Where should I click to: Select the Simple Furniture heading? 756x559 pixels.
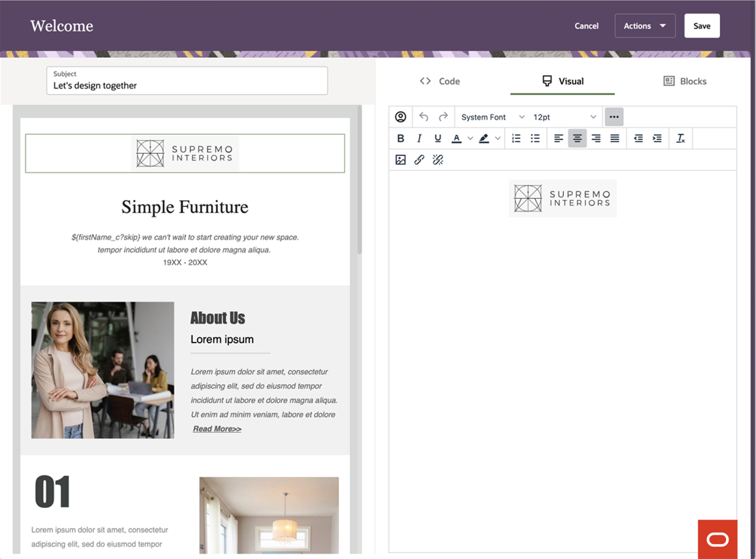pos(185,207)
